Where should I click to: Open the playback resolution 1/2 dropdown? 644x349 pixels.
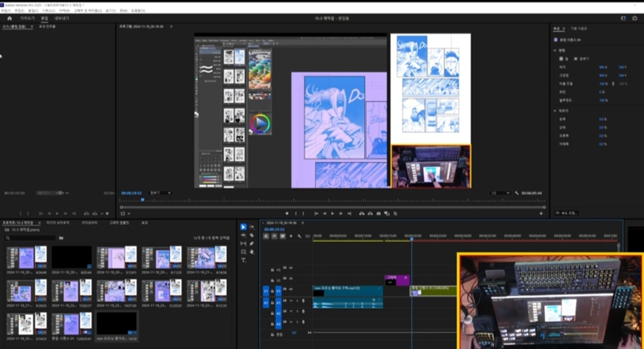pos(500,193)
